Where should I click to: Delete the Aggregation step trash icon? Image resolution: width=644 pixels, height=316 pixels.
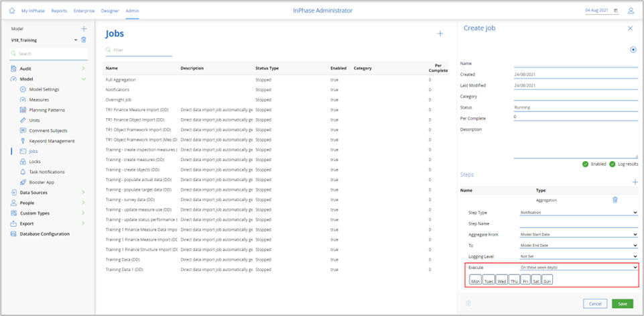(x=615, y=199)
